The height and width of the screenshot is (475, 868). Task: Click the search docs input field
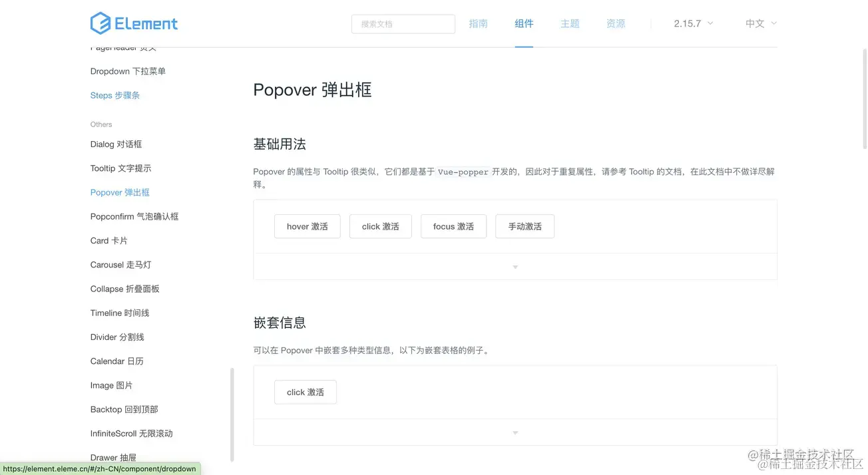[403, 24]
